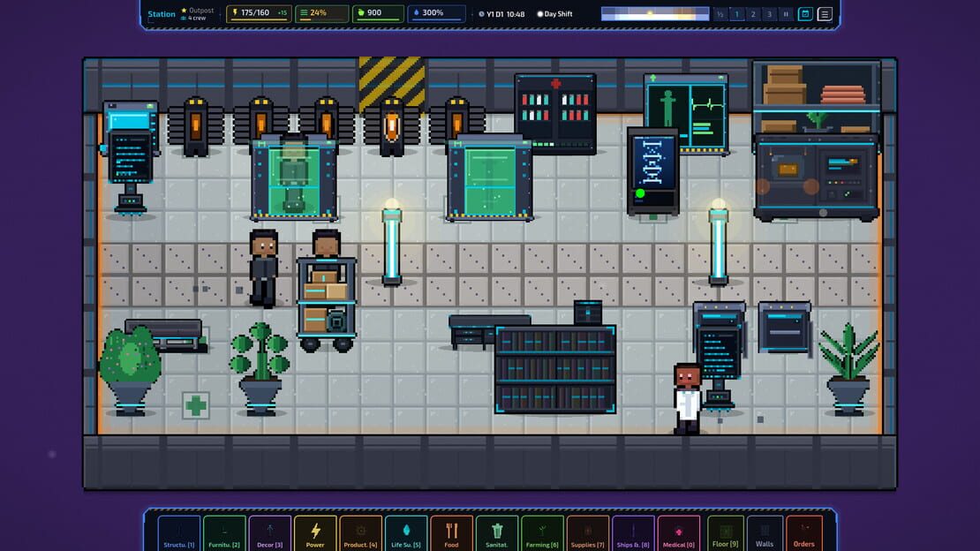The image size is (980, 551).
Task: Set game speed to half
Action: pyautogui.click(x=720, y=14)
